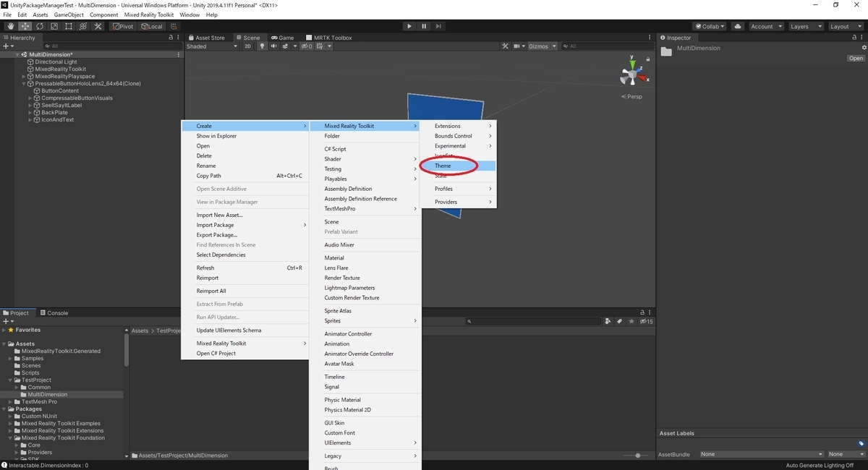Adjust the Project icon size slider

pyautogui.click(x=637, y=455)
